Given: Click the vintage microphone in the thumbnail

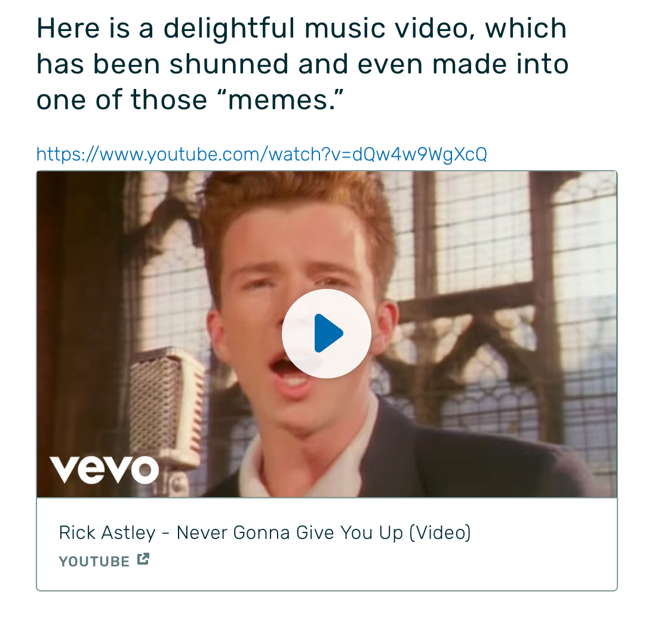Looking at the screenshot, I should (x=162, y=406).
